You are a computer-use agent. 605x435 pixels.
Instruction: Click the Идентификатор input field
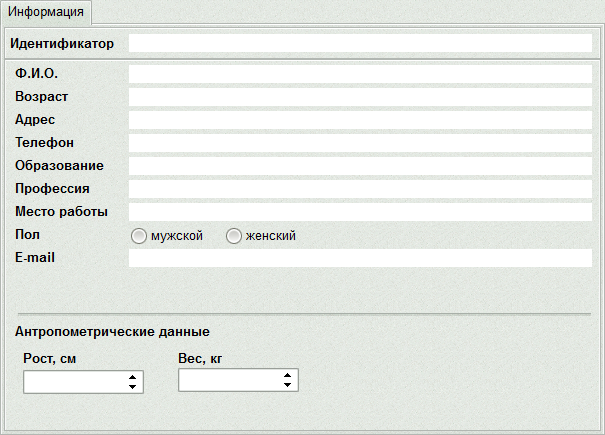tap(360, 43)
